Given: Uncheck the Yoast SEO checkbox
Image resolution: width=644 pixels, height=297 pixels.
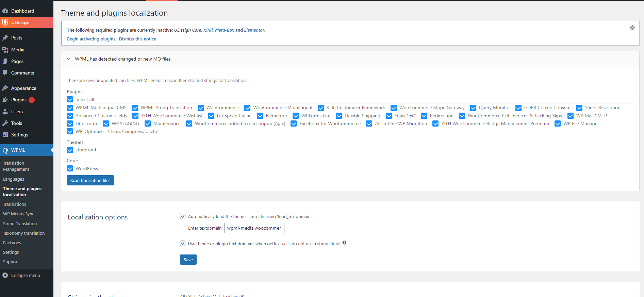Looking at the screenshot, I should [389, 116].
